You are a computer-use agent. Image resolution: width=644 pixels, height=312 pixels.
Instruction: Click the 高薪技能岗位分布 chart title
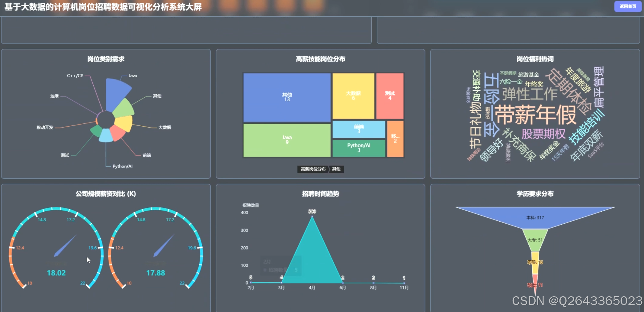[x=320, y=59]
